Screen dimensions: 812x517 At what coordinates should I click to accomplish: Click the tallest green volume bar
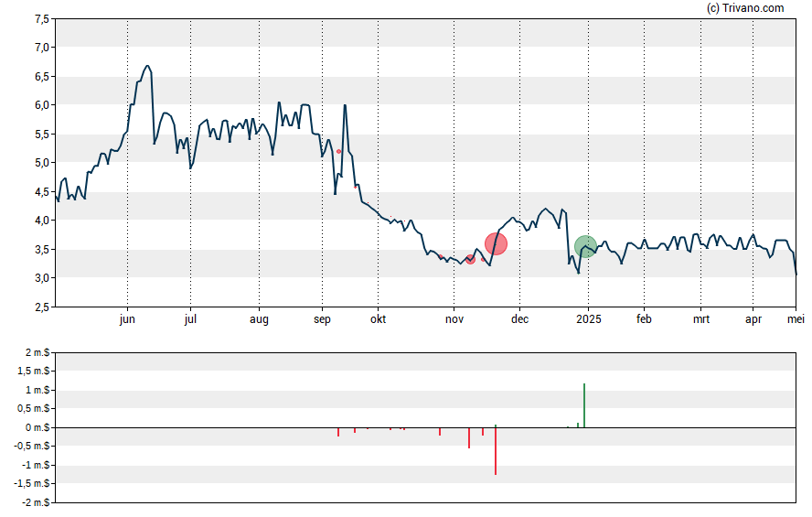click(584, 405)
